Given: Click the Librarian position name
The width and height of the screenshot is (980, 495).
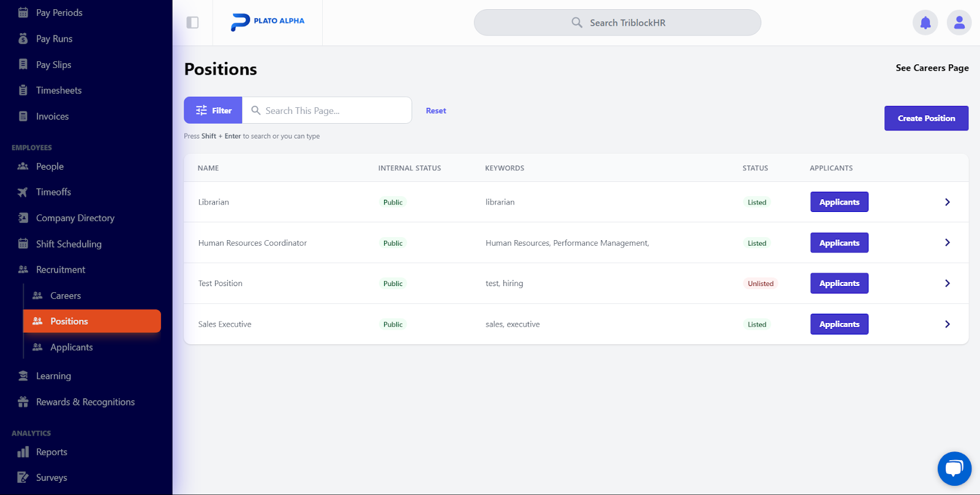Looking at the screenshot, I should click(x=214, y=202).
